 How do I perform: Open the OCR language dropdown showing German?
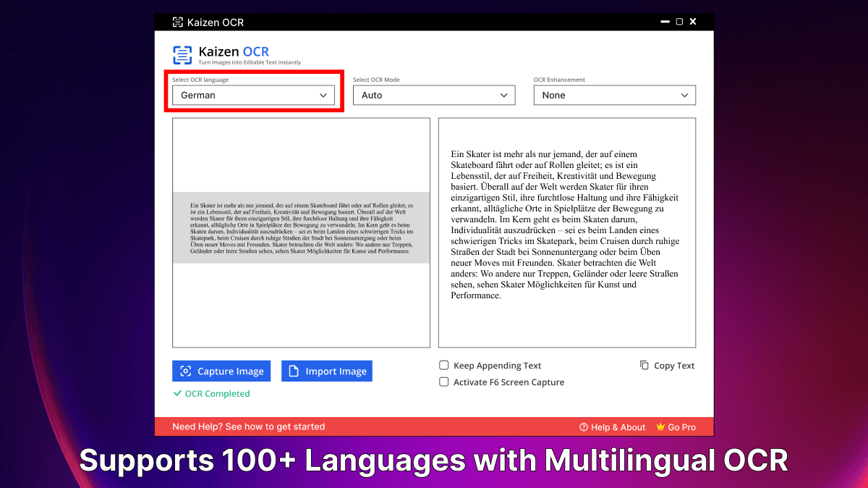(x=253, y=95)
